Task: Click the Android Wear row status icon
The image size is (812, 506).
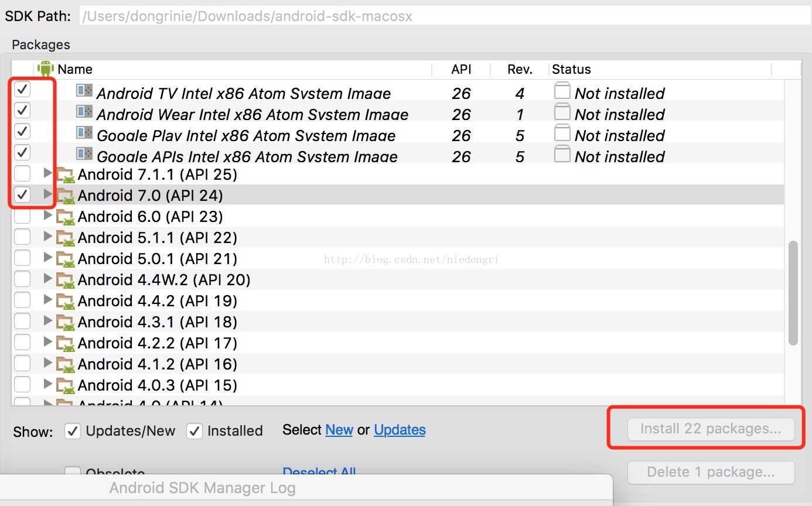Action: coord(562,112)
